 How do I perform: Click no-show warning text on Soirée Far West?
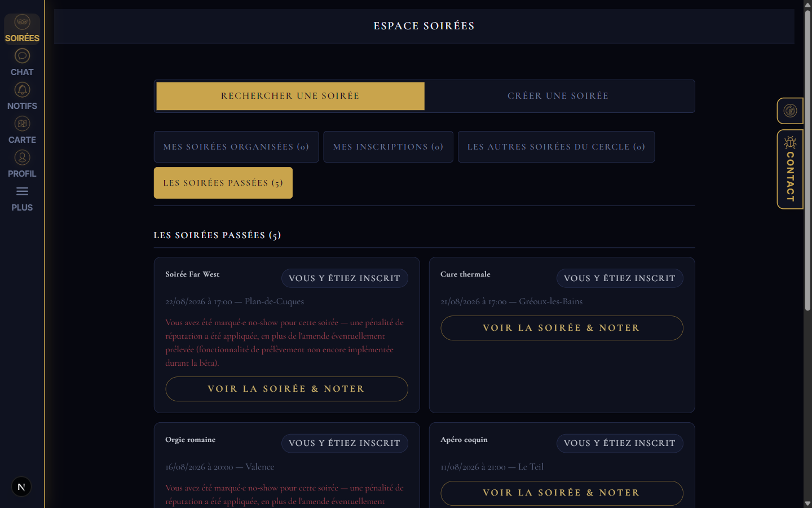pos(285,343)
